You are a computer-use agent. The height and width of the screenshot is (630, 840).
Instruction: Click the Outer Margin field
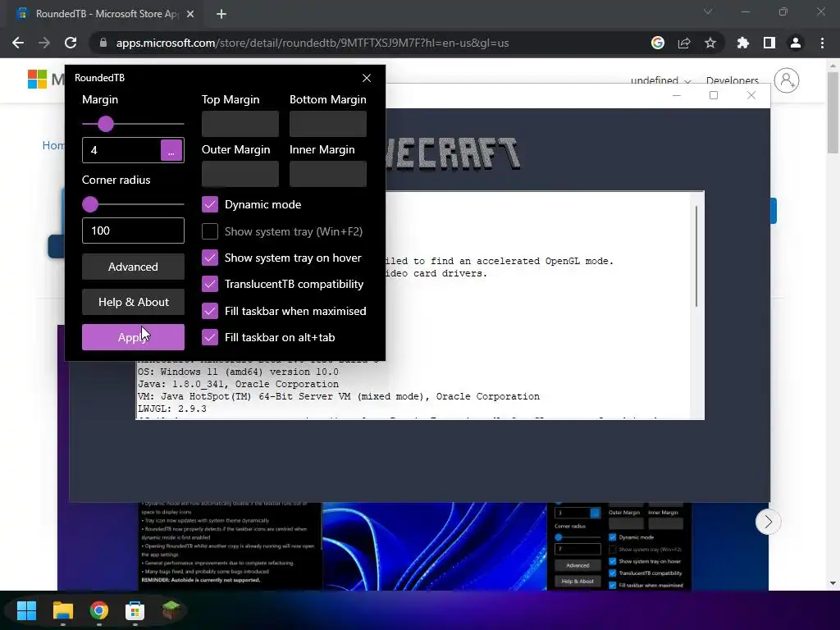coord(240,174)
